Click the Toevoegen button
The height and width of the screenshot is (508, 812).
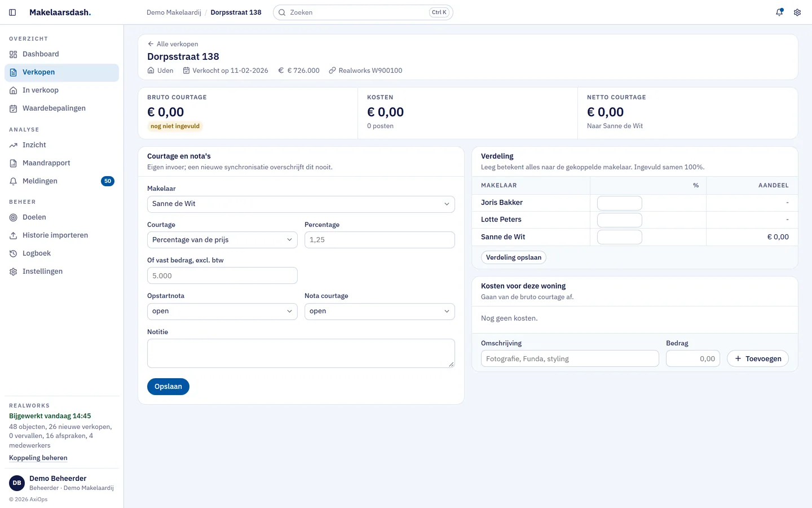coord(758,359)
